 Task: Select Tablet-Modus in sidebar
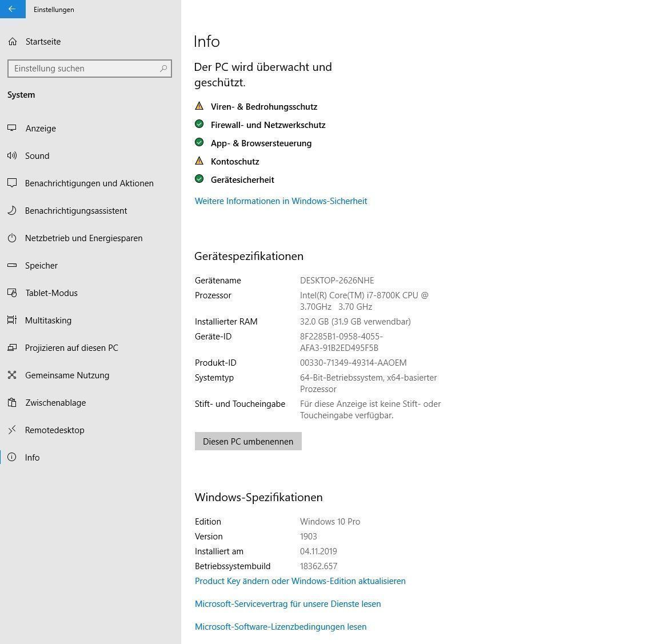(x=51, y=293)
